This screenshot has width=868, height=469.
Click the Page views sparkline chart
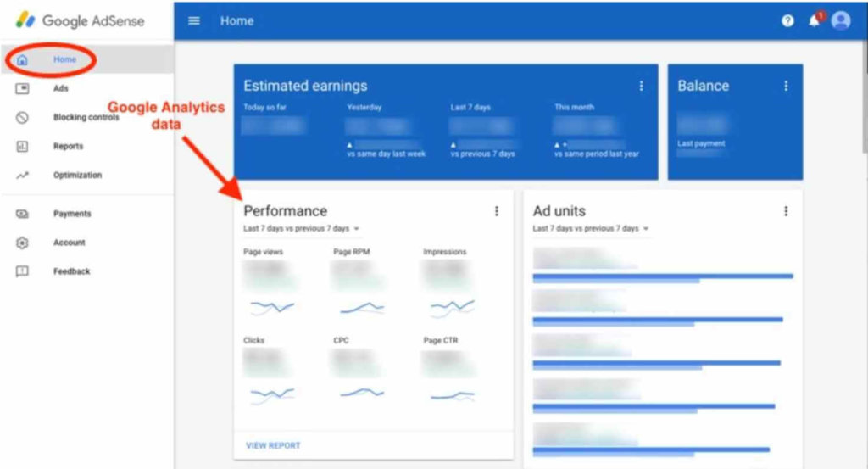271,307
